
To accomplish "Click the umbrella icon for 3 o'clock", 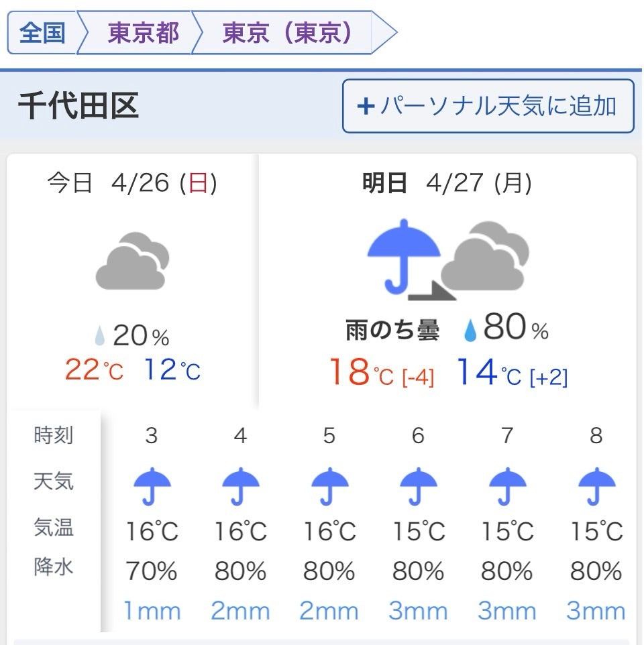I will click(x=152, y=485).
